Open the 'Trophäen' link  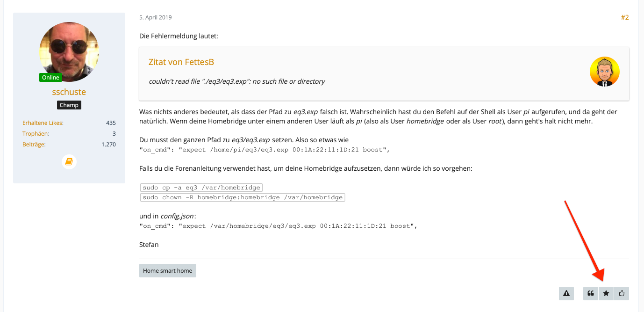36,134
